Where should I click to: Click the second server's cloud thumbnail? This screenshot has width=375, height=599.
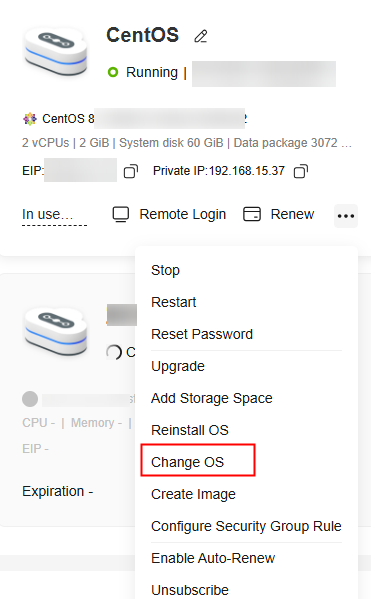pyautogui.click(x=56, y=331)
